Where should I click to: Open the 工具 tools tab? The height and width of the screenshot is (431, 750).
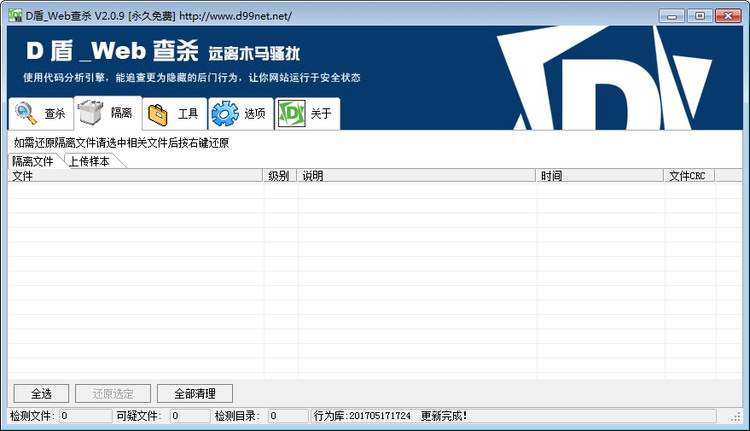tap(175, 114)
